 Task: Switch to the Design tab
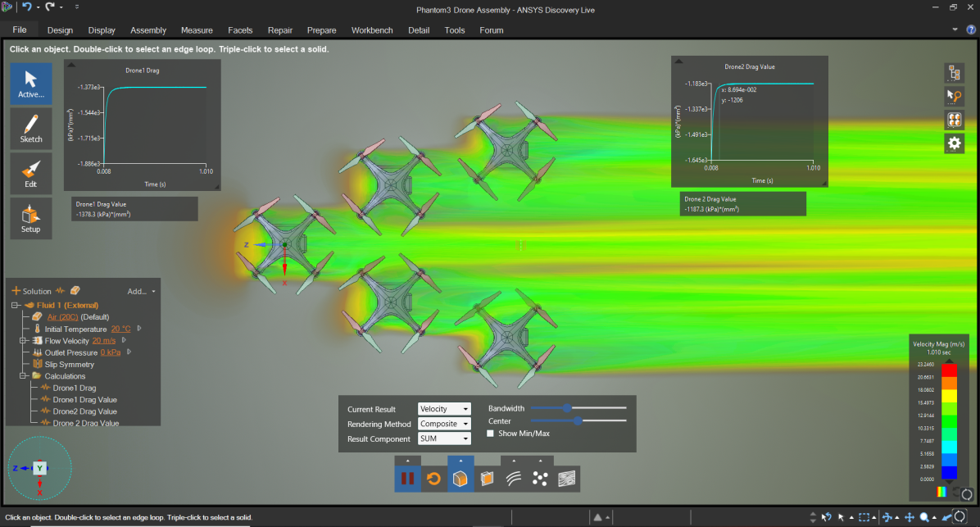click(x=60, y=30)
